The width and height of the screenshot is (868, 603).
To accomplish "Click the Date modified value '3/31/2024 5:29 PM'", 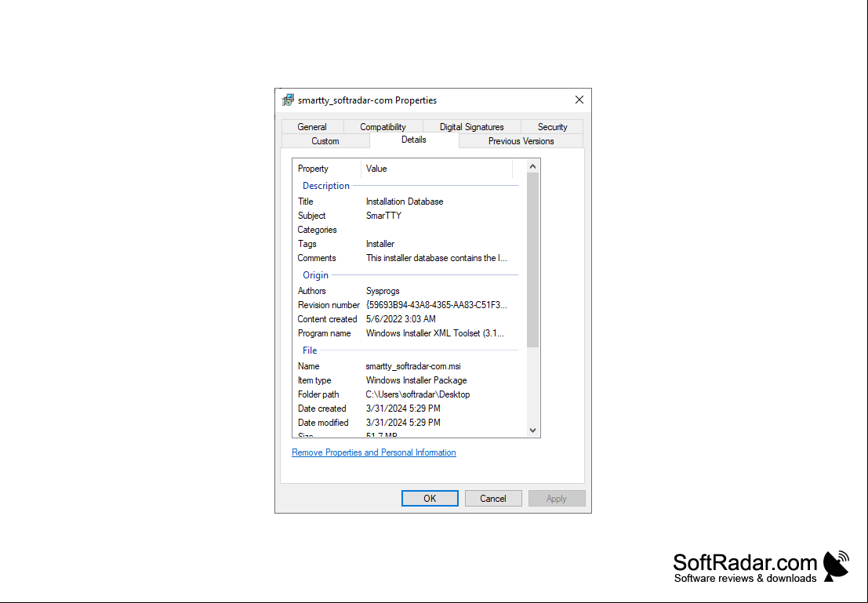I will point(403,423).
